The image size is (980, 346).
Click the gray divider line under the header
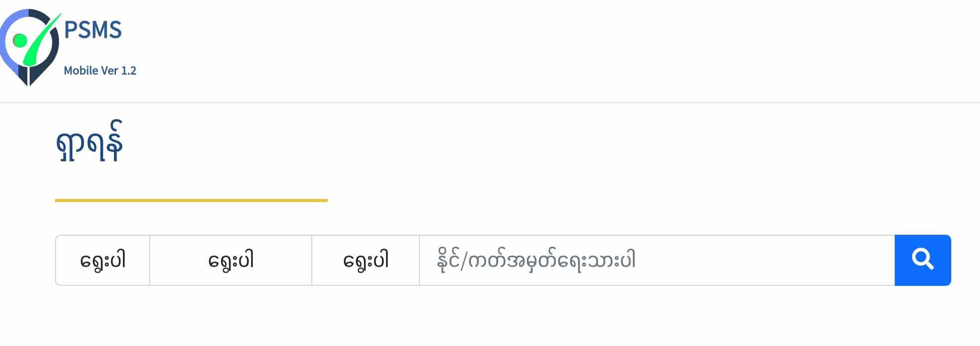[490, 103]
